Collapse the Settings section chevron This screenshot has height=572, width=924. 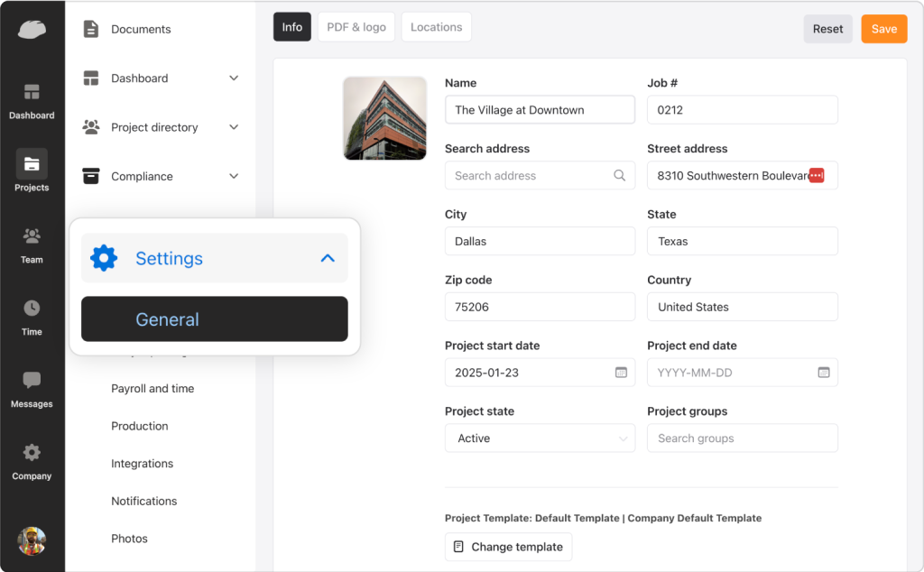point(327,258)
